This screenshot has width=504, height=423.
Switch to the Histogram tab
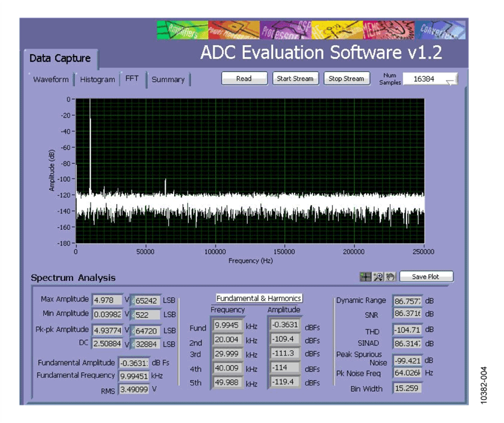click(97, 79)
